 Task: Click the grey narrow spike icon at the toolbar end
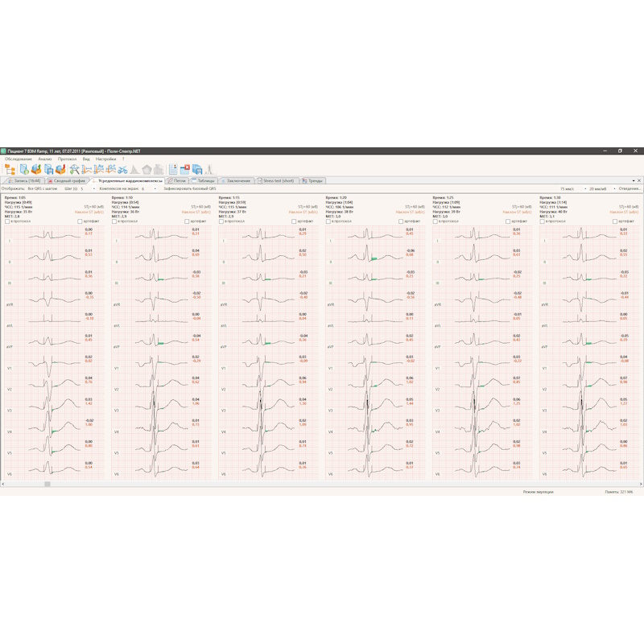[209, 169]
